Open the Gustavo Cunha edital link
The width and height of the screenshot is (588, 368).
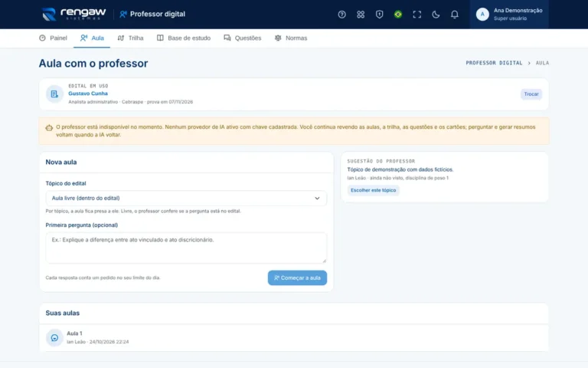[x=88, y=94]
